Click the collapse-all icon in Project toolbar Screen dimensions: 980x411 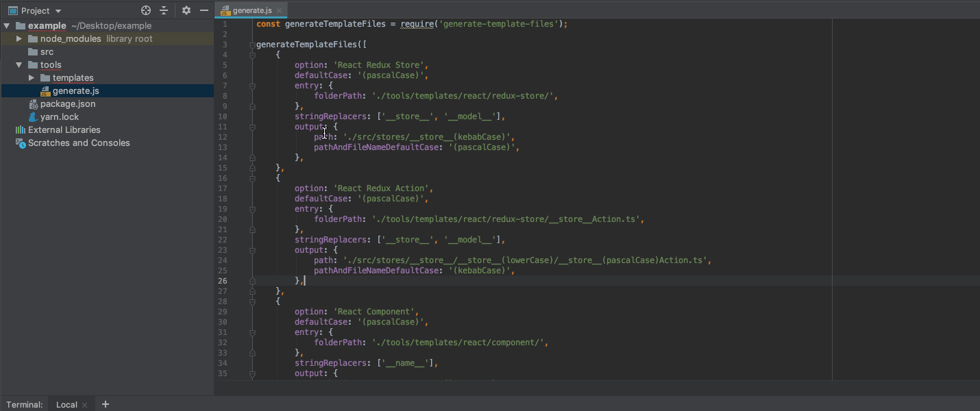click(163, 10)
